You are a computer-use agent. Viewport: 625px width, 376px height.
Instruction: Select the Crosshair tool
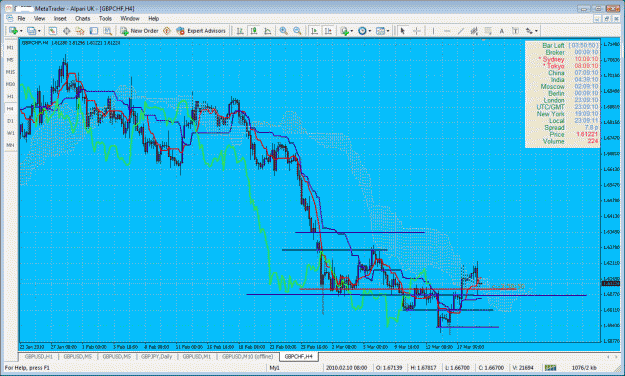[x=417, y=31]
